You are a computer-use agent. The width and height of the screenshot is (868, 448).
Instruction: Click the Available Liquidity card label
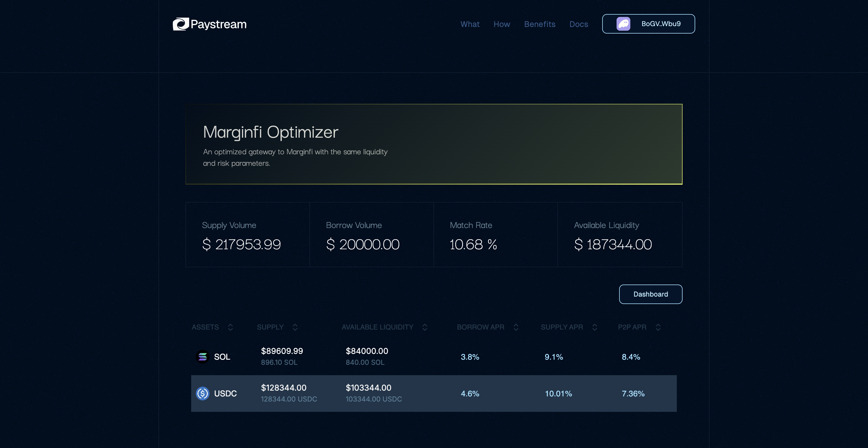[x=606, y=225]
